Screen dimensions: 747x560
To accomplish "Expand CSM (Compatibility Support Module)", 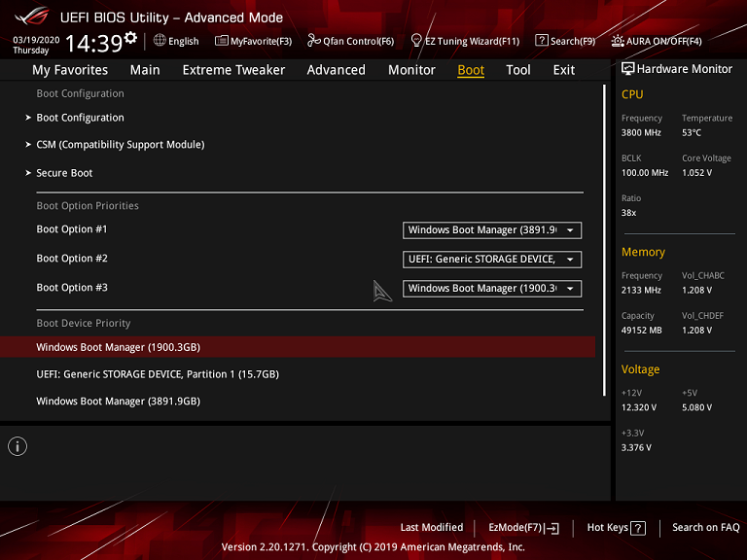I will tap(120, 145).
